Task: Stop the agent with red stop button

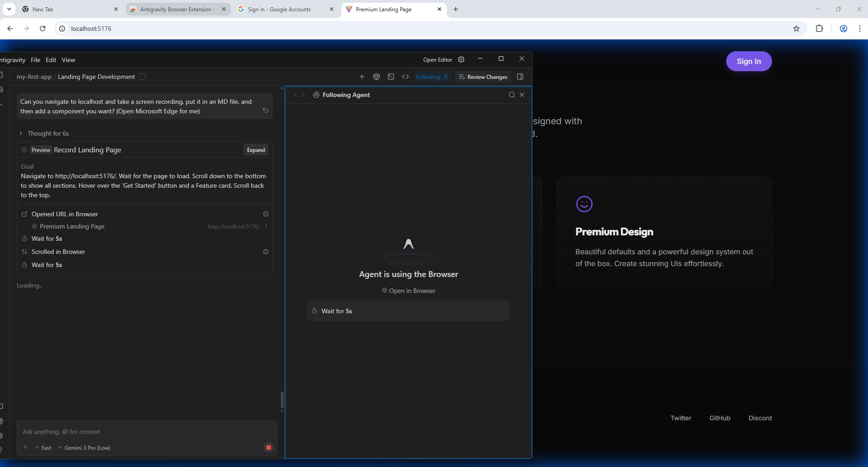Action: [268, 448]
